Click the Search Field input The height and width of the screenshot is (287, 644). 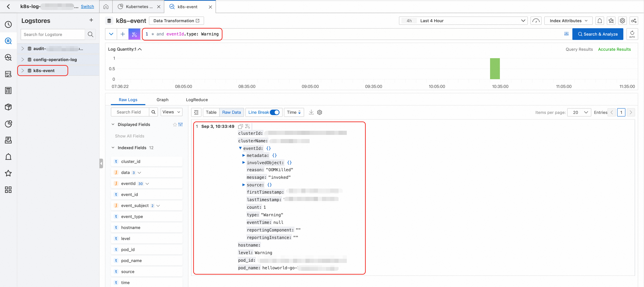(x=130, y=112)
